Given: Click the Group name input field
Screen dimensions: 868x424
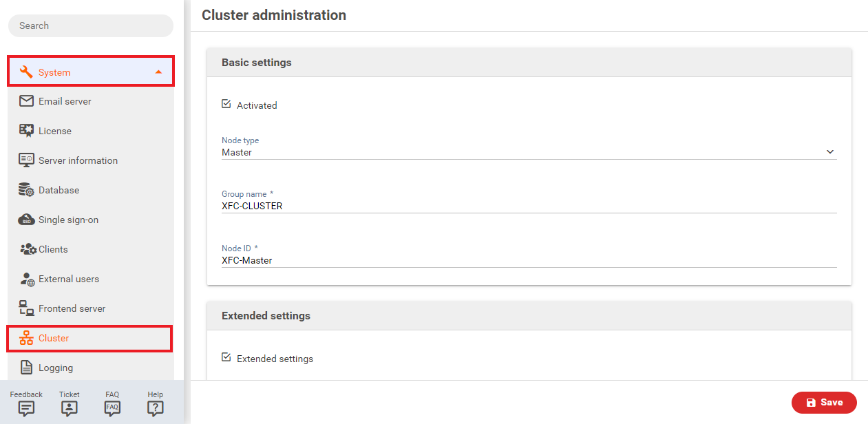Looking at the screenshot, I should tap(528, 206).
